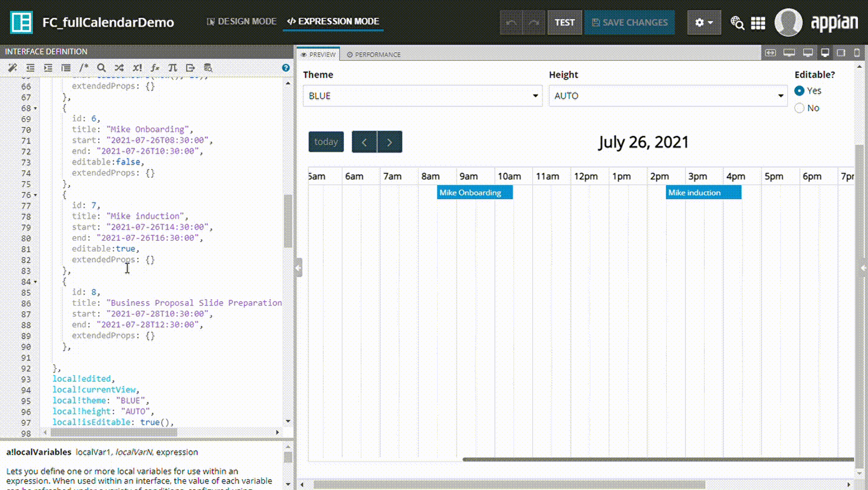Select the widest monitor preview icon
The image size is (868, 490).
point(789,53)
